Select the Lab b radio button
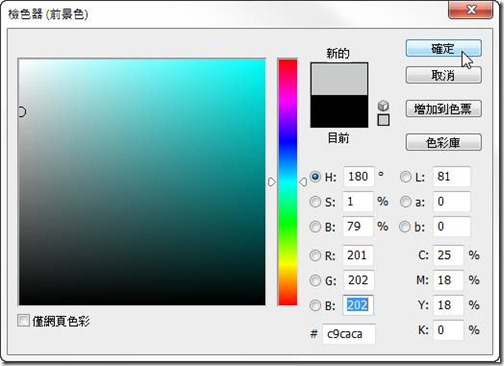This screenshot has height=366, width=504. pos(405,227)
